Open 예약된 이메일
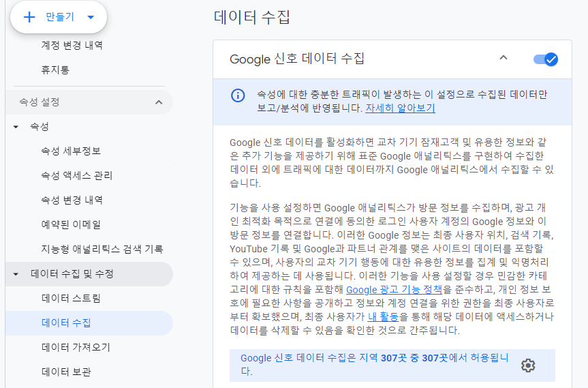Viewport: 588px width, 388px height. click(x=71, y=225)
